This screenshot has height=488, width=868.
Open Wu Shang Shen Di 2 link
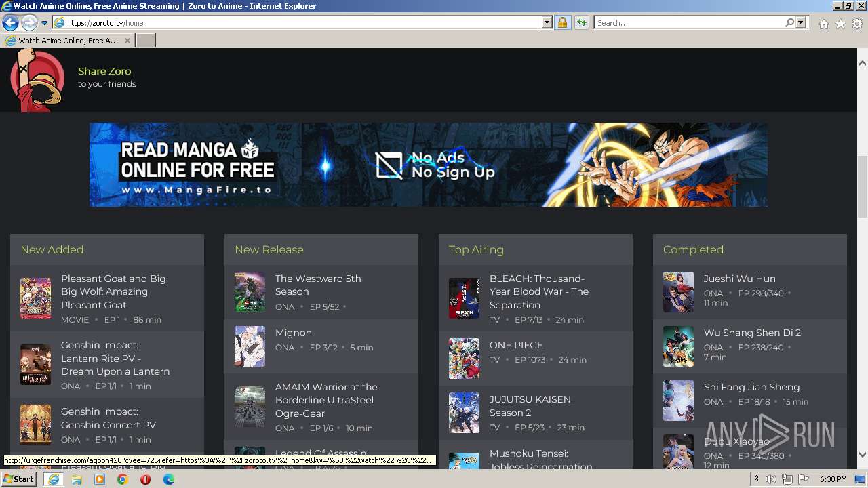(752, 333)
